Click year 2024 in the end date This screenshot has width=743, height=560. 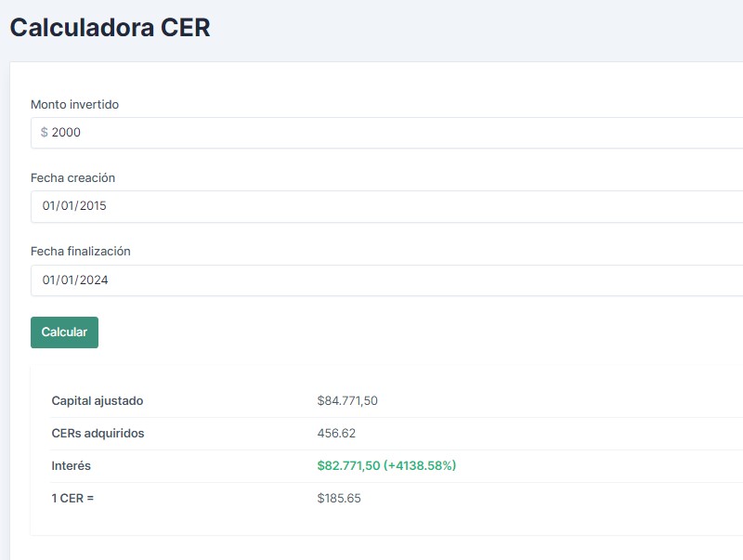94,280
